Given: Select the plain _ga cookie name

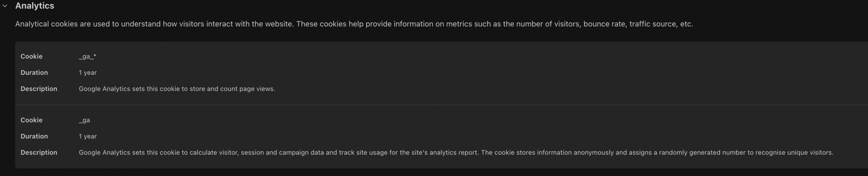Looking at the screenshot, I should pyautogui.click(x=84, y=120).
